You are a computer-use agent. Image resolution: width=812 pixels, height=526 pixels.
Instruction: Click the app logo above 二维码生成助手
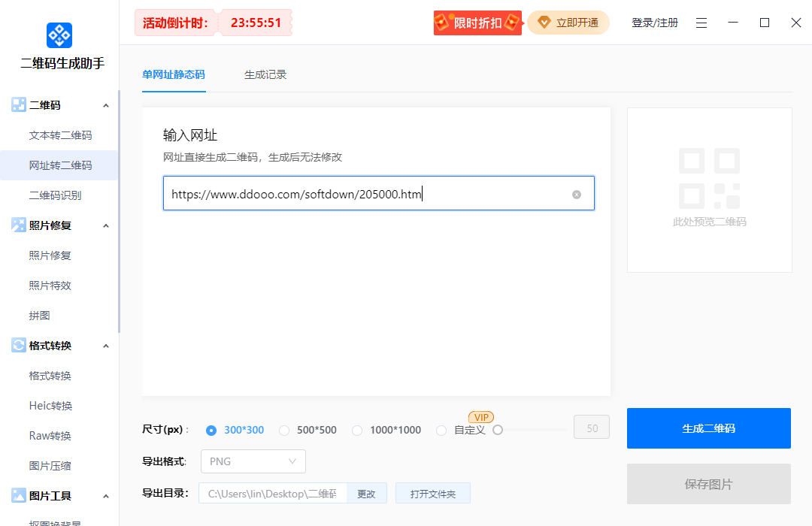point(59,35)
